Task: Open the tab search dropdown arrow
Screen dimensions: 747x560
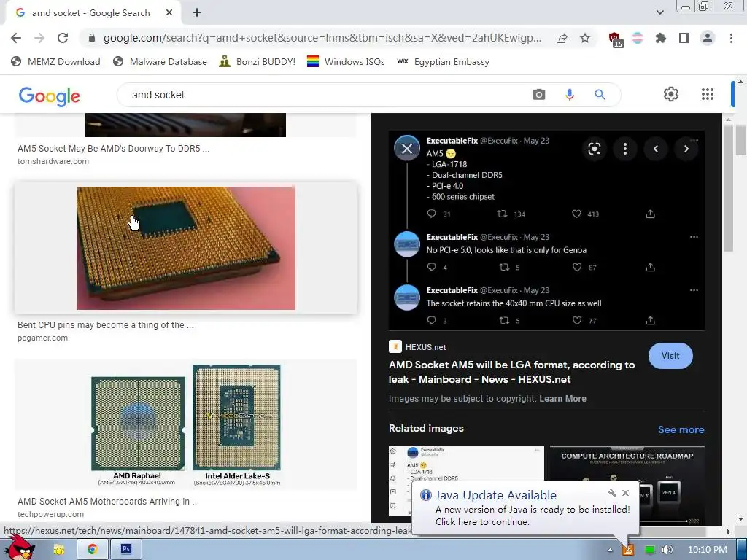Action: pos(659,12)
